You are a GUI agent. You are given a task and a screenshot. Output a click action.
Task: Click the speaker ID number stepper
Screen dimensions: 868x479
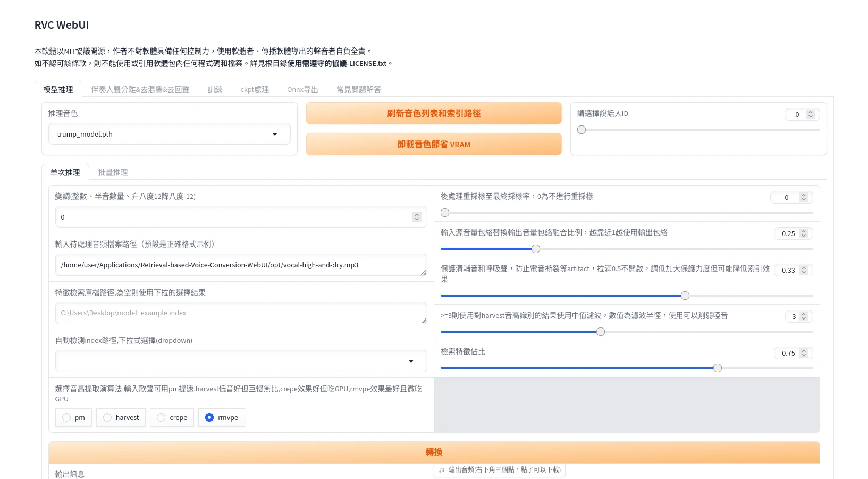810,114
